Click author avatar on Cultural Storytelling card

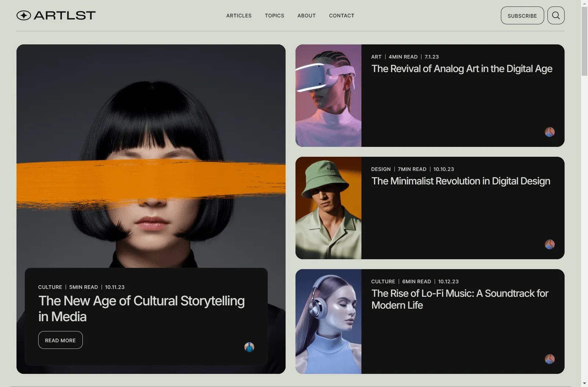pos(249,347)
